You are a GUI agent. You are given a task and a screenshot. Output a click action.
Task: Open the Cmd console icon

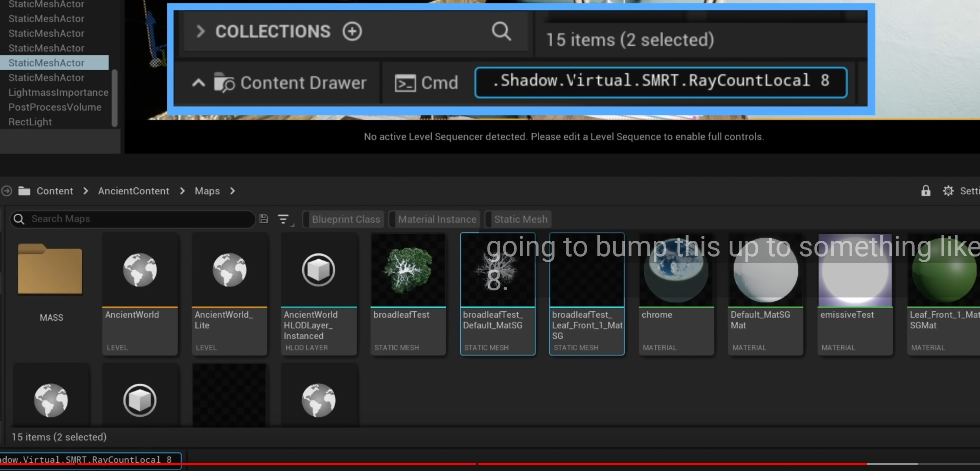point(405,82)
